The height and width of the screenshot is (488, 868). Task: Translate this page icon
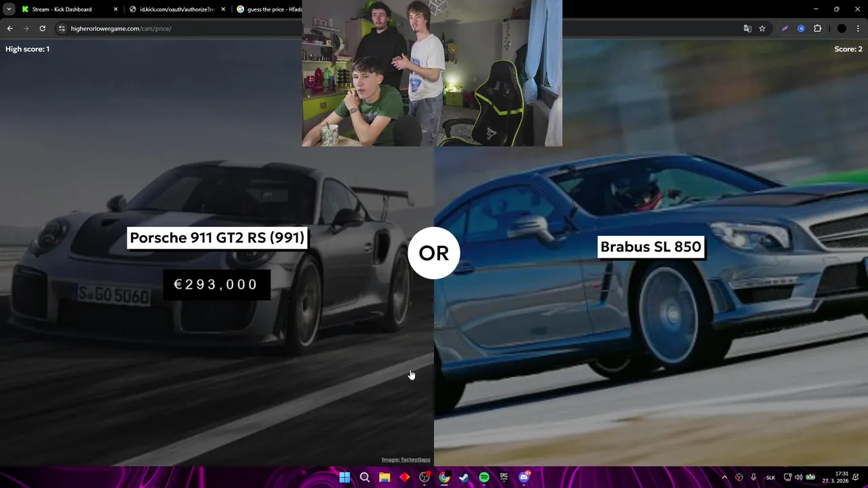(x=747, y=28)
